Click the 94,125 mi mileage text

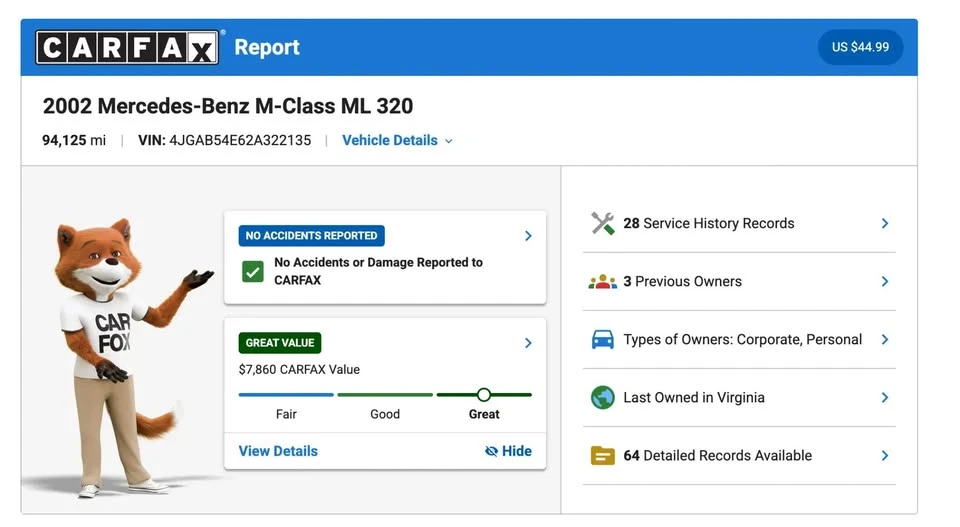click(x=73, y=140)
